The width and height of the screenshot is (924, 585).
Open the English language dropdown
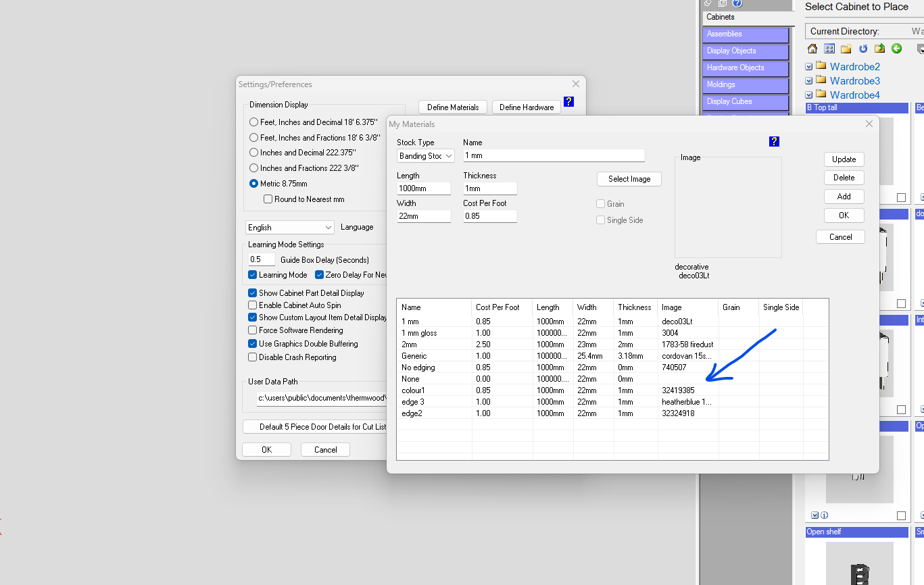click(290, 228)
